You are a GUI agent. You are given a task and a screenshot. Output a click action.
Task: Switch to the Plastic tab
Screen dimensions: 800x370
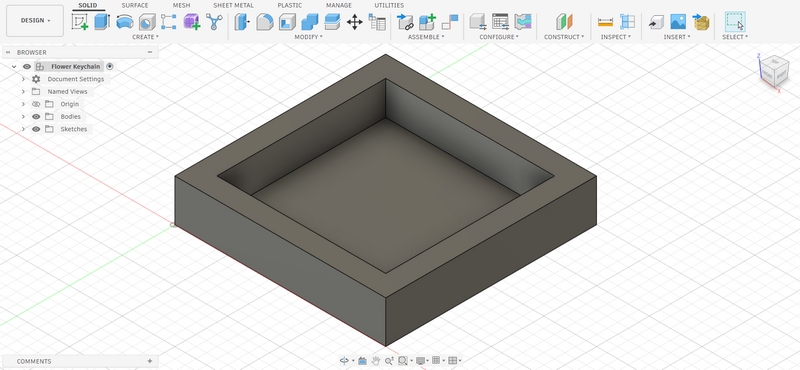tap(289, 5)
